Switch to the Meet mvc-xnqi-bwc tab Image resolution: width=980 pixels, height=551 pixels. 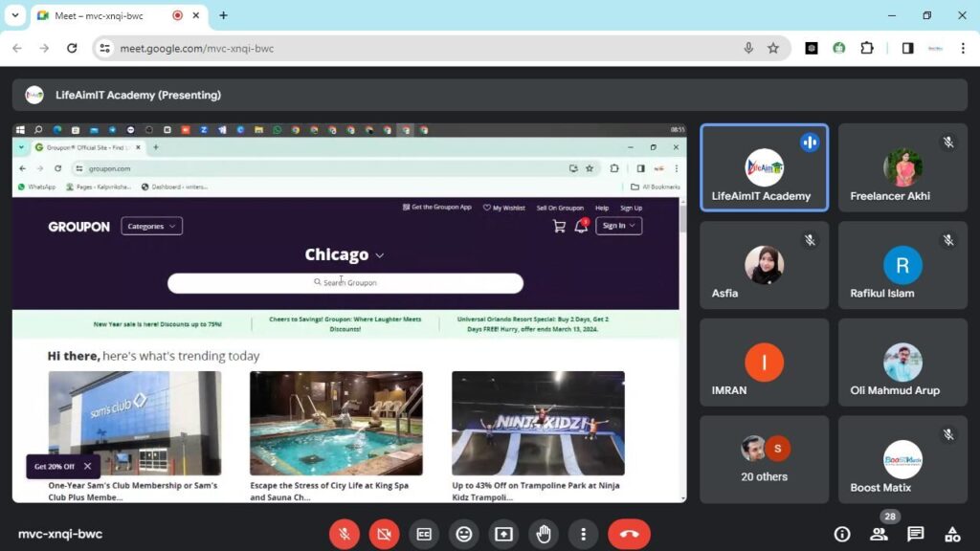coord(105,15)
